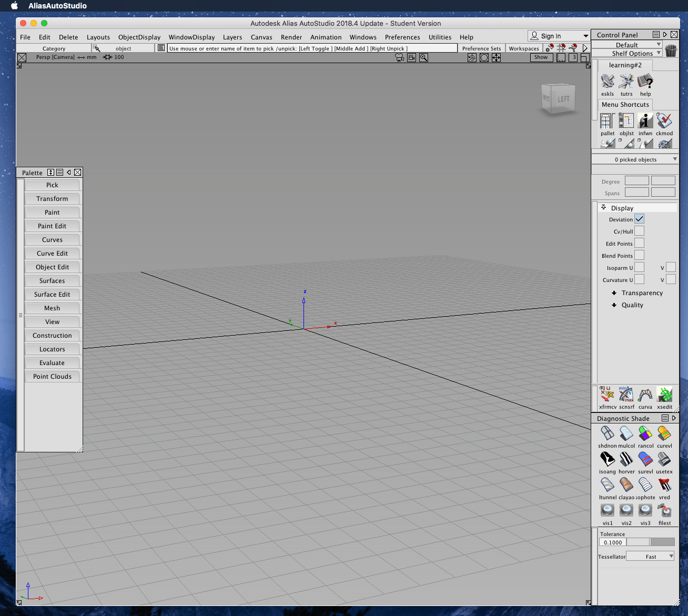Open the Curves palette tools
The width and height of the screenshot is (688, 616).
point(52,240)
